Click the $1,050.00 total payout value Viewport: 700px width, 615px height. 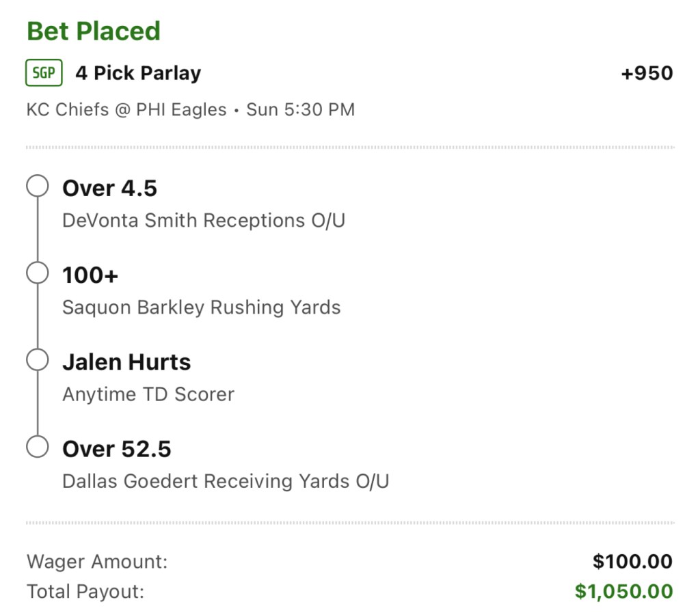click(624, 591)
